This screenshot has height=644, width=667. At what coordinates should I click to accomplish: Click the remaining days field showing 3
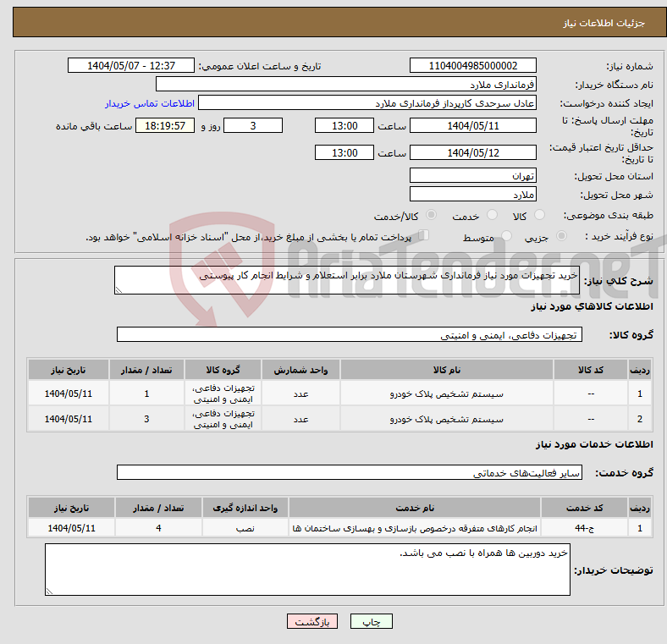pos(253,126)
